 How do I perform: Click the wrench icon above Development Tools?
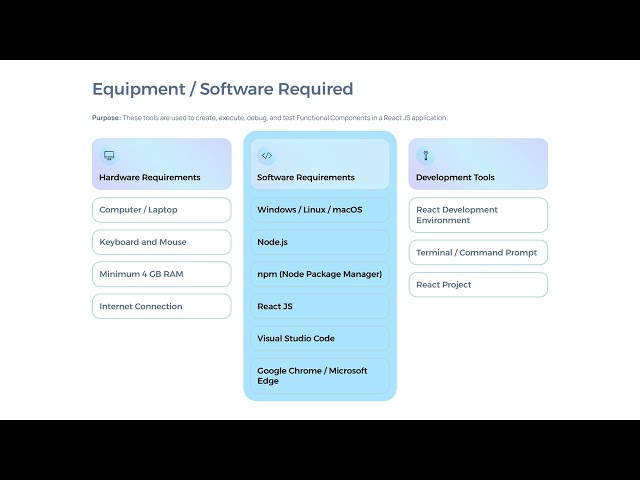pyautogui.click(x=426, y=156)
